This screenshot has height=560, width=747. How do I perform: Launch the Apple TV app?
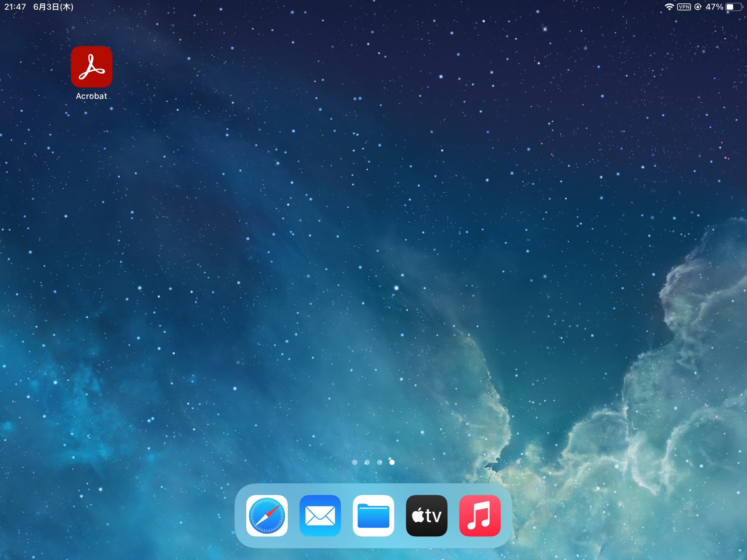pos(426,515)
